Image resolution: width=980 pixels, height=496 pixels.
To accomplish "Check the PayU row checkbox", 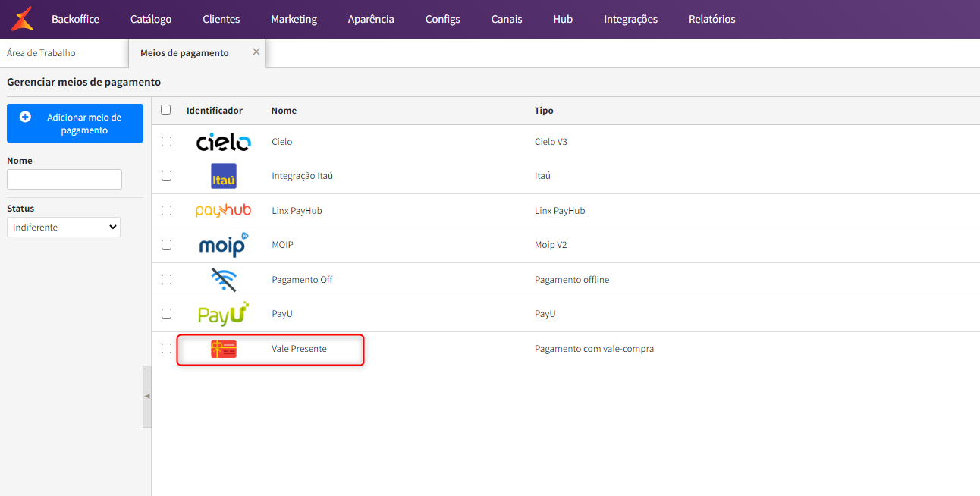I will pos(166,314).
